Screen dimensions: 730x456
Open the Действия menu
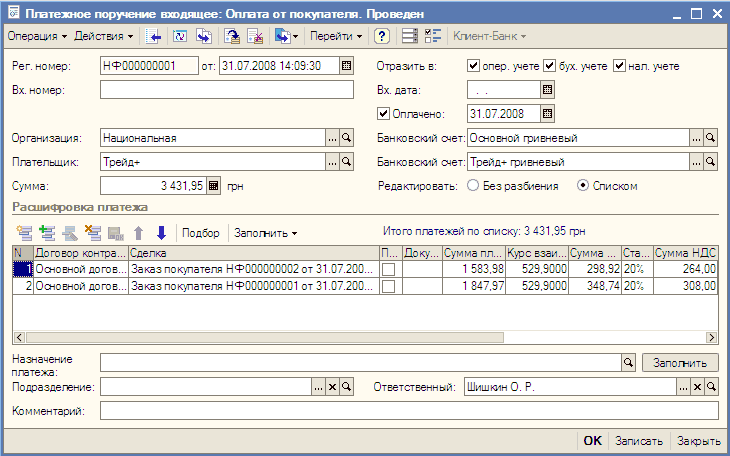(x=104, y=36)
